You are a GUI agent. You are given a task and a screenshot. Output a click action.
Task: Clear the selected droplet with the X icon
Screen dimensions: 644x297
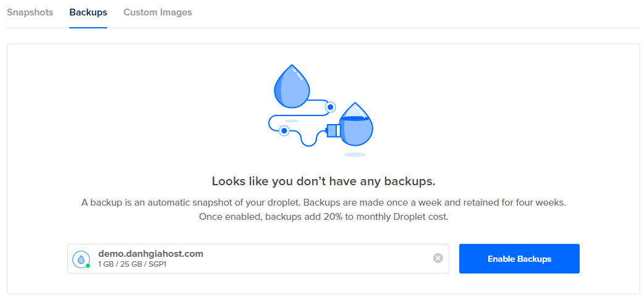[x=438, y=258]
